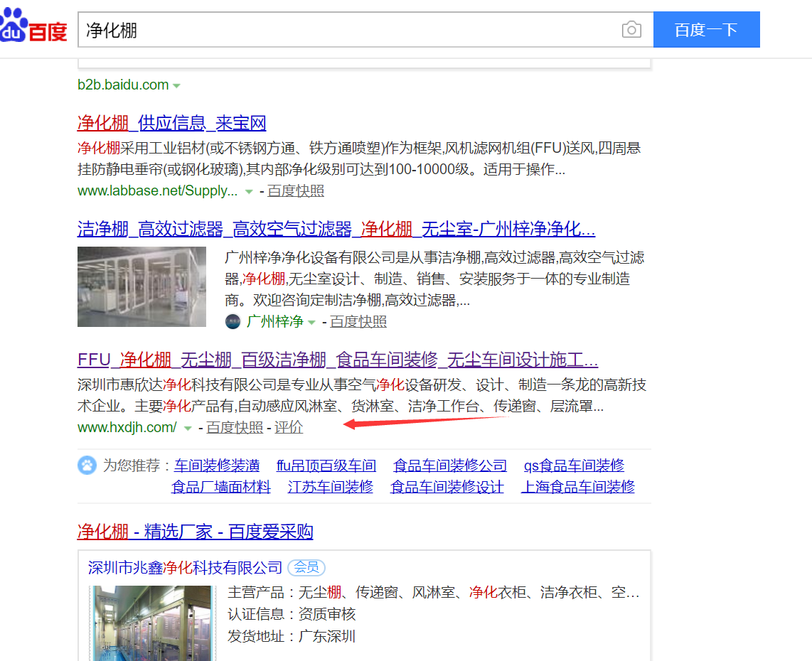Click the 百度一下 search button
This screenshot has height=661, width=812.
pos(706,30)
